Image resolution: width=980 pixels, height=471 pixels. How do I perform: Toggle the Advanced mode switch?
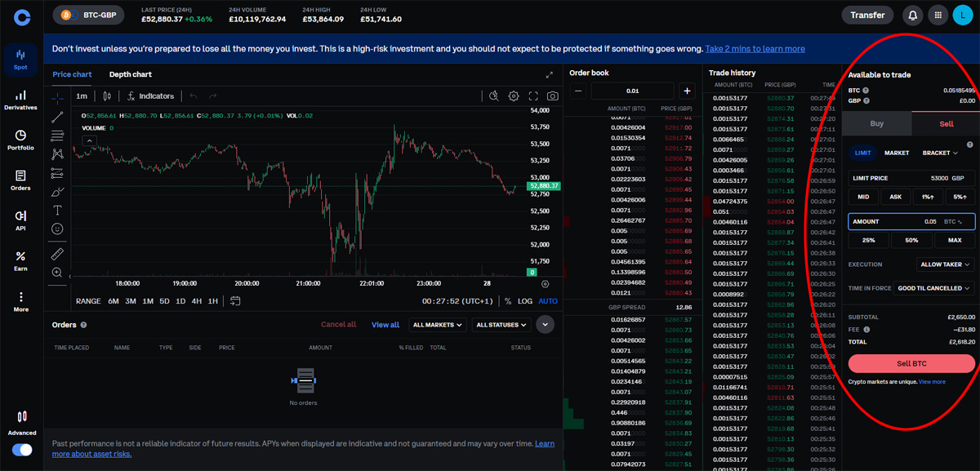click(22, 450)
